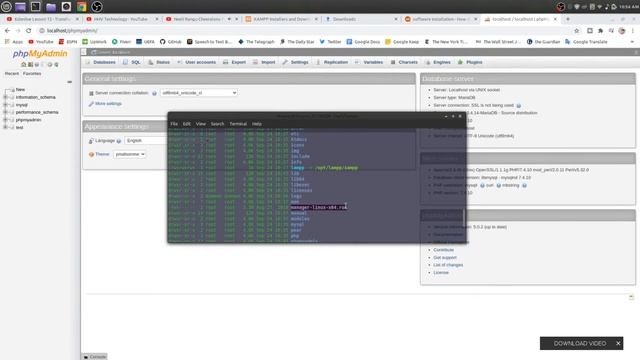
Task: Click the reload navigation panel icon in sidebar
Action: pos(56,64)
